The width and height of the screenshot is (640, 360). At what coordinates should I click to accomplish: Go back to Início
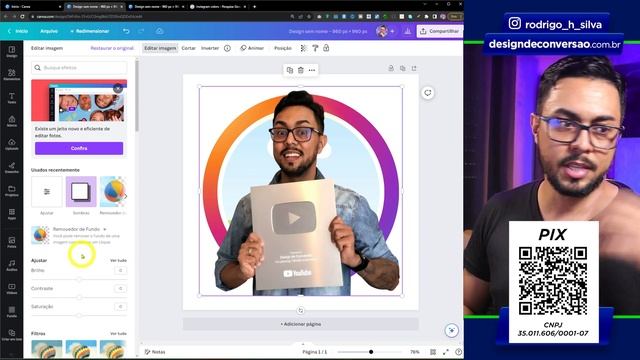pos(18,31)
